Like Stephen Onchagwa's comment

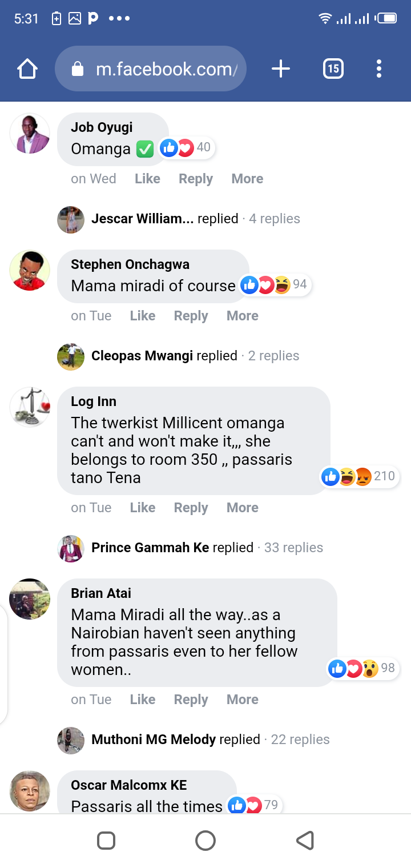click(x=143, y=316)
